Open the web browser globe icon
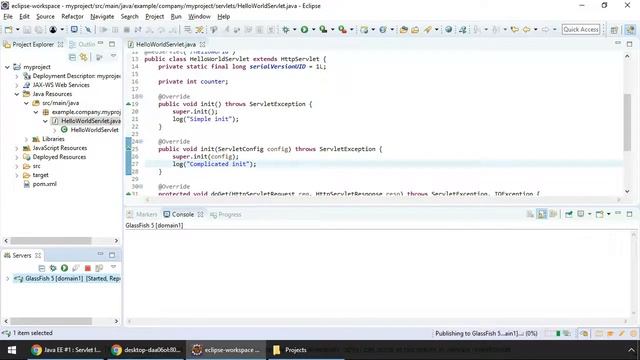 click(449, 29)
